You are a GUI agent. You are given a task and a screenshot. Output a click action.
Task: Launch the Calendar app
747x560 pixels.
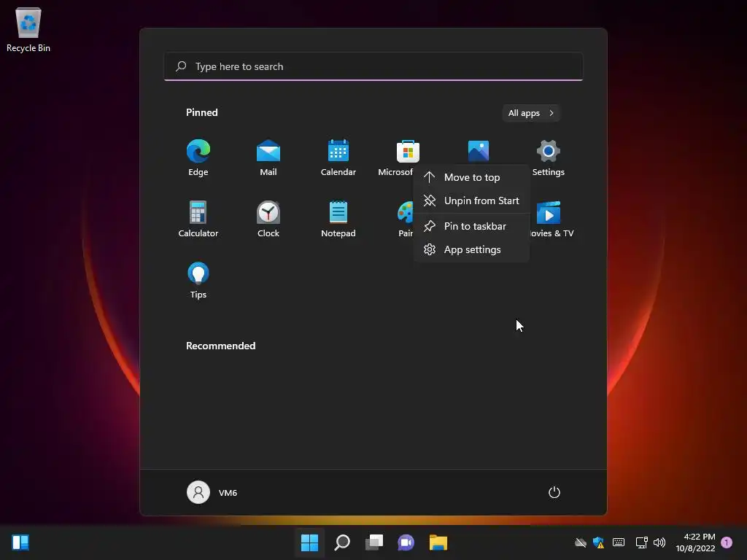[338, 157]
